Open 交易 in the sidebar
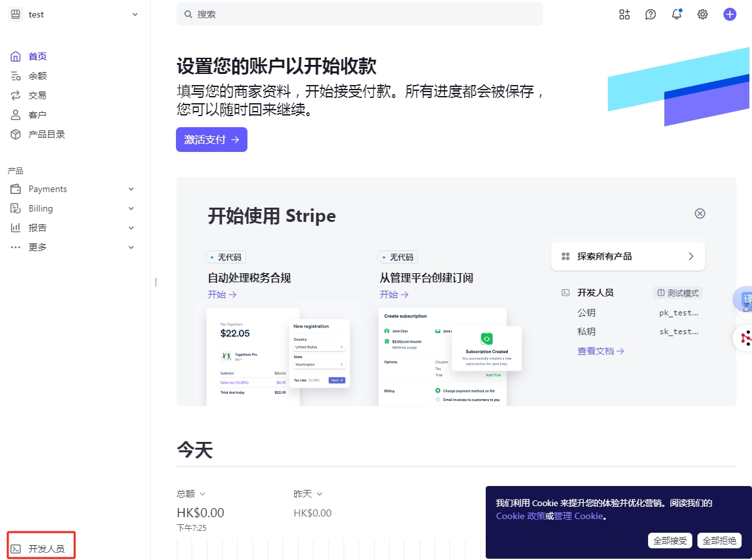The image size is (752, 560). [38, 95]
